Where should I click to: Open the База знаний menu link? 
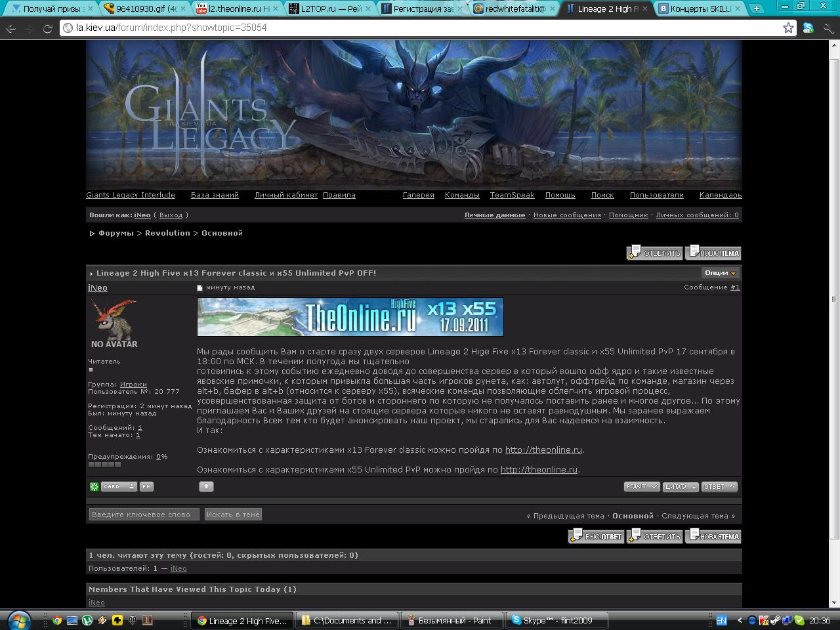coord(215,195)
